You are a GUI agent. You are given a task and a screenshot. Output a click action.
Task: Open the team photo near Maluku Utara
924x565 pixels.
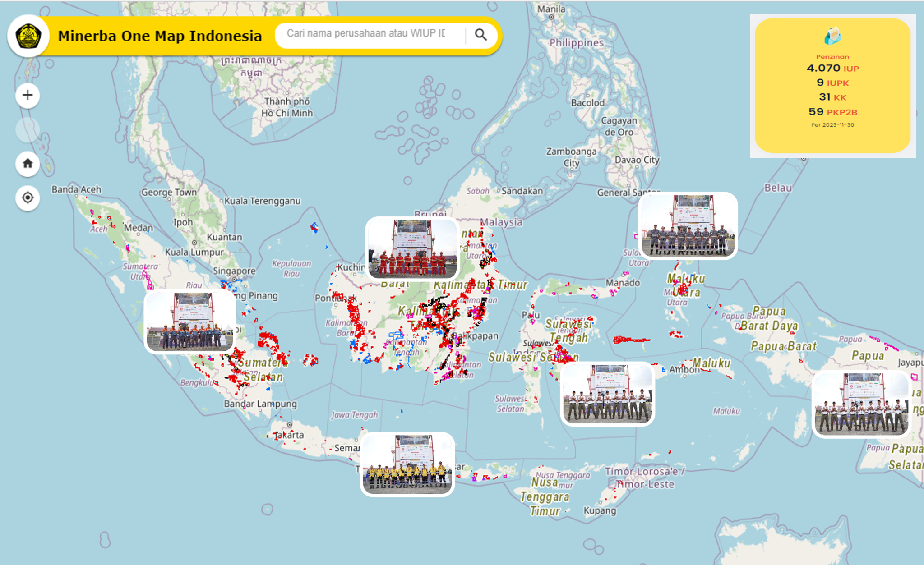(688, 225)
